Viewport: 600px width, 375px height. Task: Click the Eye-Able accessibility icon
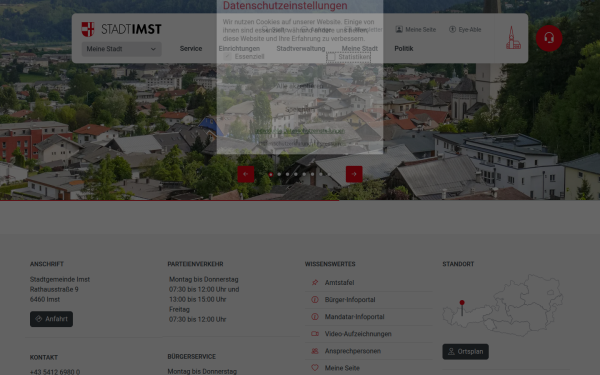pos(452,29)
